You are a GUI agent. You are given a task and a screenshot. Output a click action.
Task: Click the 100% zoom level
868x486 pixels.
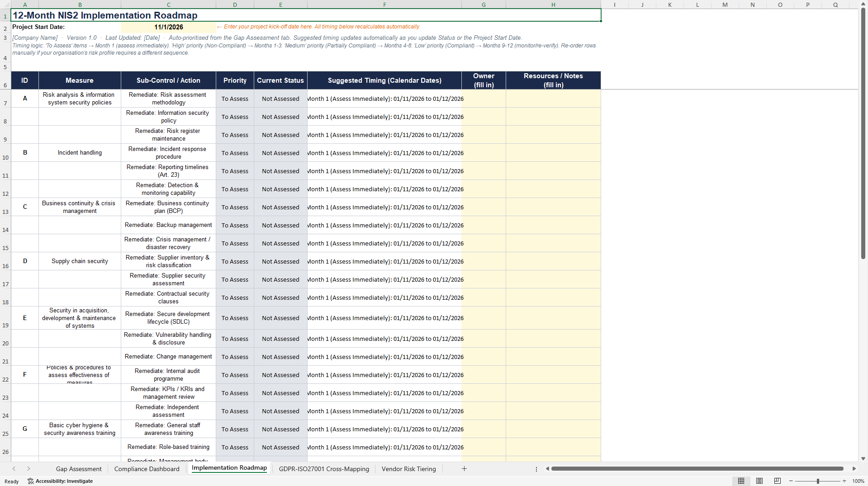[x=858, y=481]
